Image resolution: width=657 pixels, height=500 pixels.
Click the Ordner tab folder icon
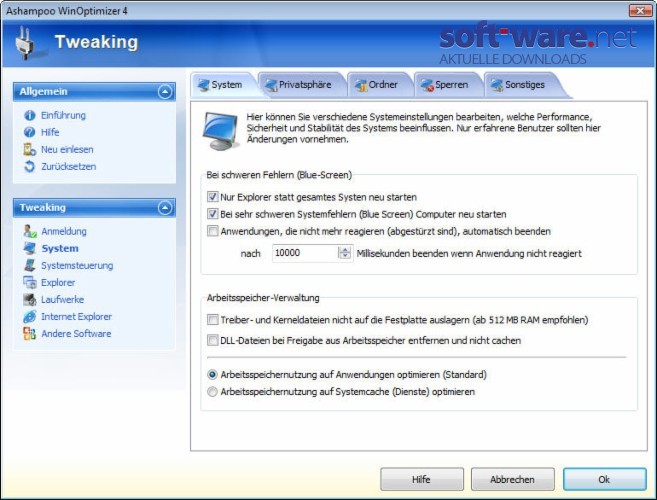[x=361, y=85]
